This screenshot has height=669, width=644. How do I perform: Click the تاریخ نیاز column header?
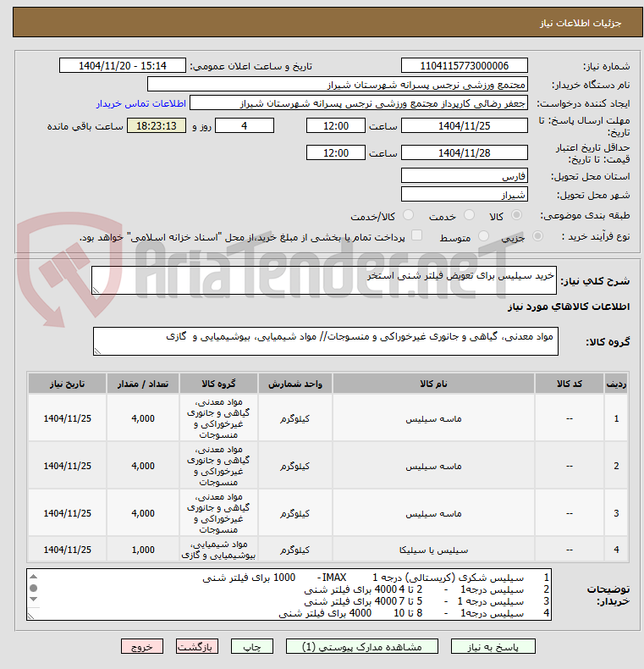pos(68,384)
